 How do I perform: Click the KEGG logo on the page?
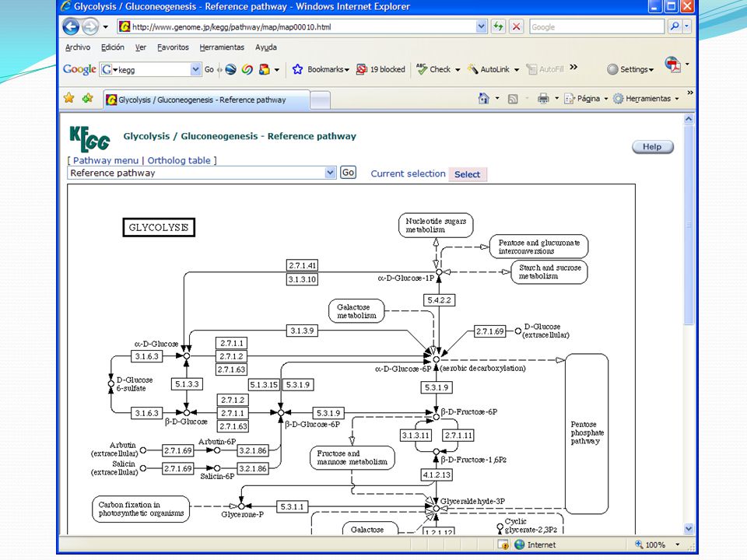[x=89, y=138]
